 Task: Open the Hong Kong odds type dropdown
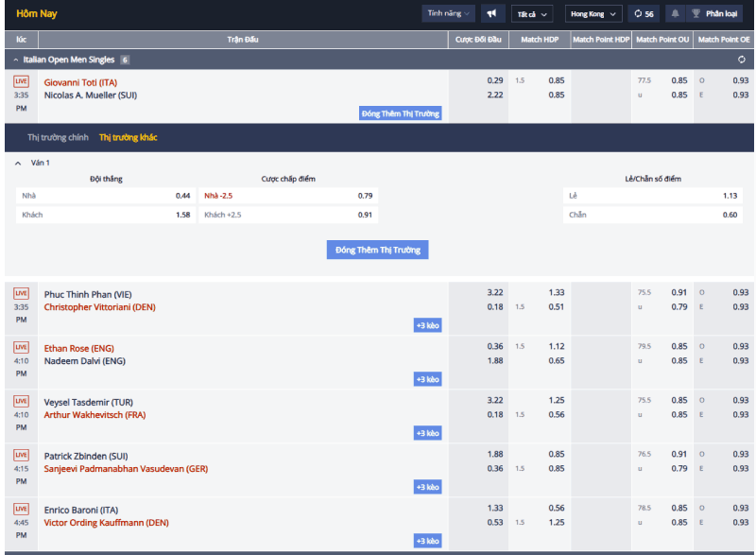[593, 14]
